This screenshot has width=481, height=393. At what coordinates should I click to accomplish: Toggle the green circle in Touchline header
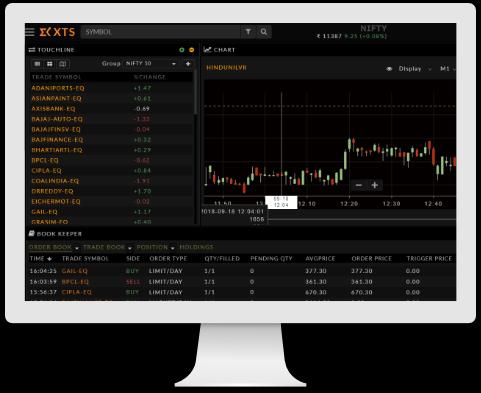click(x=182, y=50)
